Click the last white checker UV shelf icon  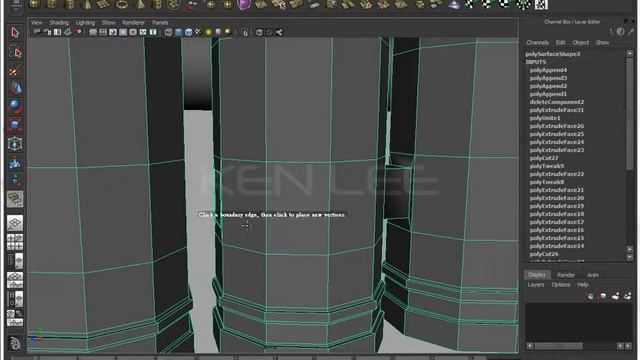[x=541, y=4]
